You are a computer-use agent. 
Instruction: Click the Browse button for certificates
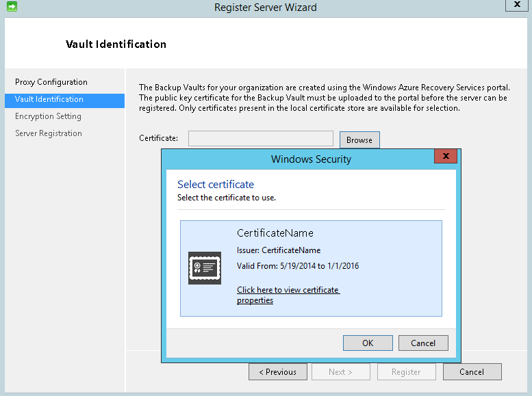click(x=359, y=140)
